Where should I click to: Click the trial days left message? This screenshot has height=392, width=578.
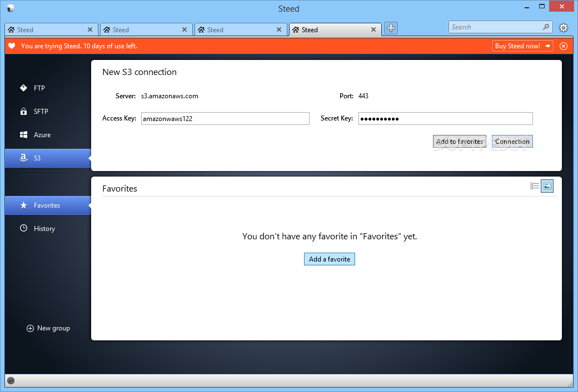[x=79, y=46]
